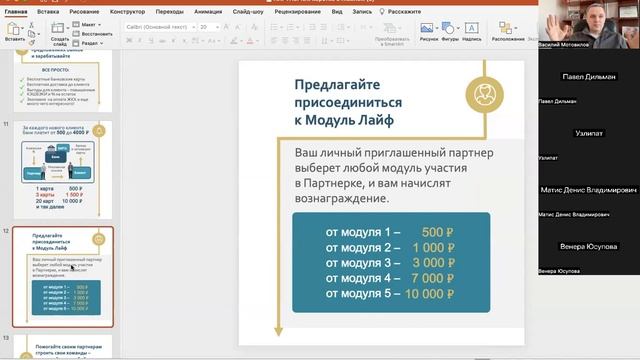Click paragraph Ваш личный приглашенный партнер
Screen dimensions: 640x360
tap(394, 176)
